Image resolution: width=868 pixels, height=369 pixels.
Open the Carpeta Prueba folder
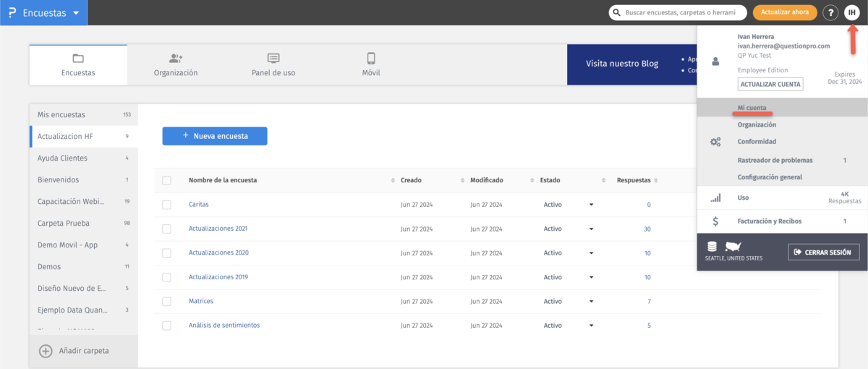64,223
